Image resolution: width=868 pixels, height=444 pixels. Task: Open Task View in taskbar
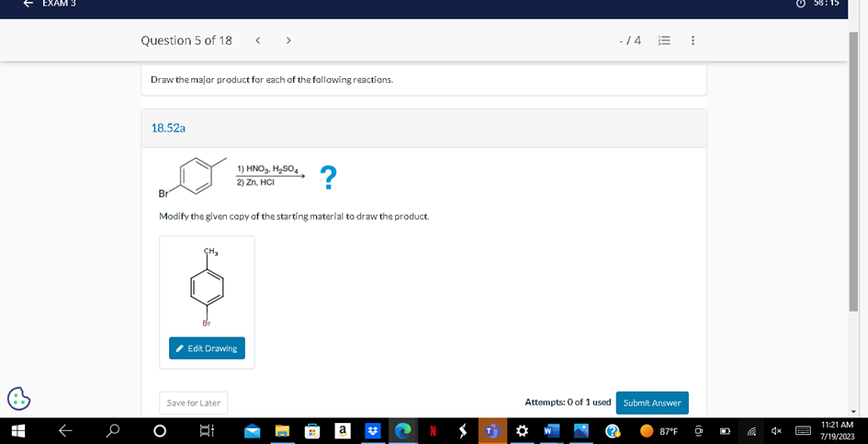(207, 431)
